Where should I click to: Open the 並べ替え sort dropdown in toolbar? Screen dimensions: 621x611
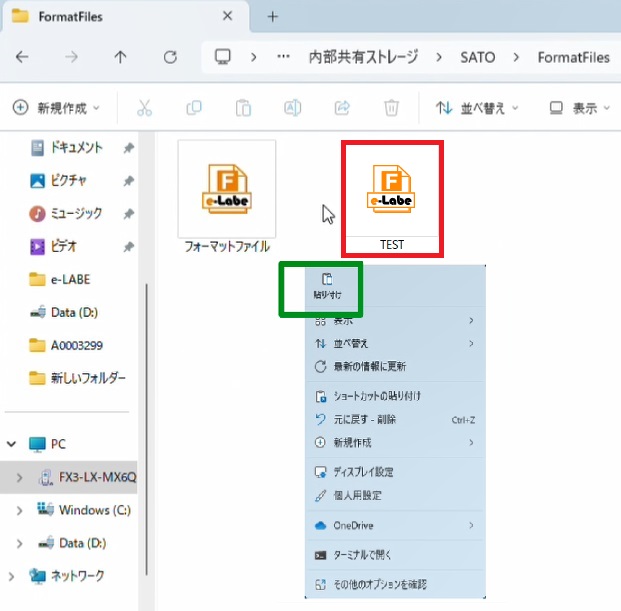[x=478, y=108]
